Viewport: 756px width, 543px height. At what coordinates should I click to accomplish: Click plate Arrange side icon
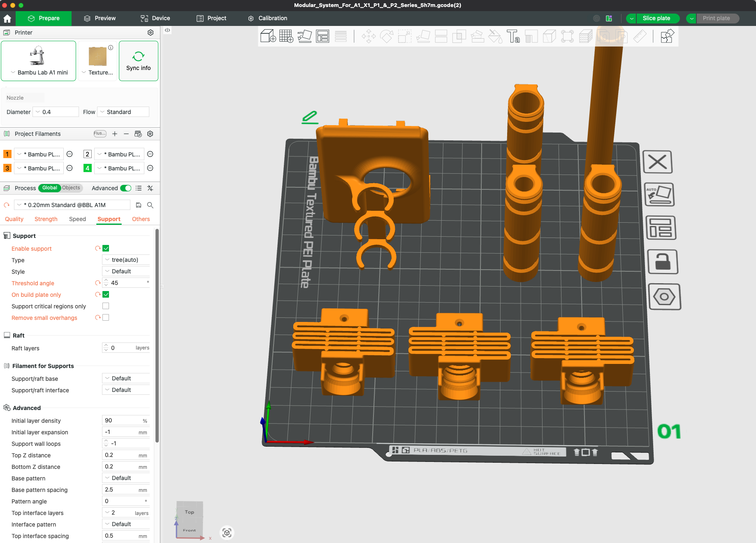[661, 228]
